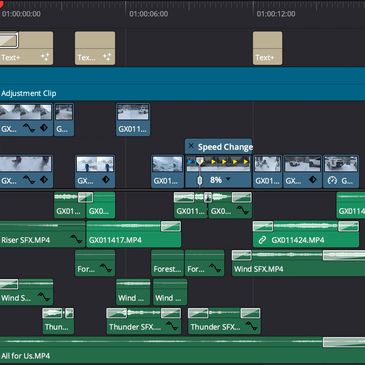Click the link icon on GX011424.MP4 audio

click(x=262, y=240)
